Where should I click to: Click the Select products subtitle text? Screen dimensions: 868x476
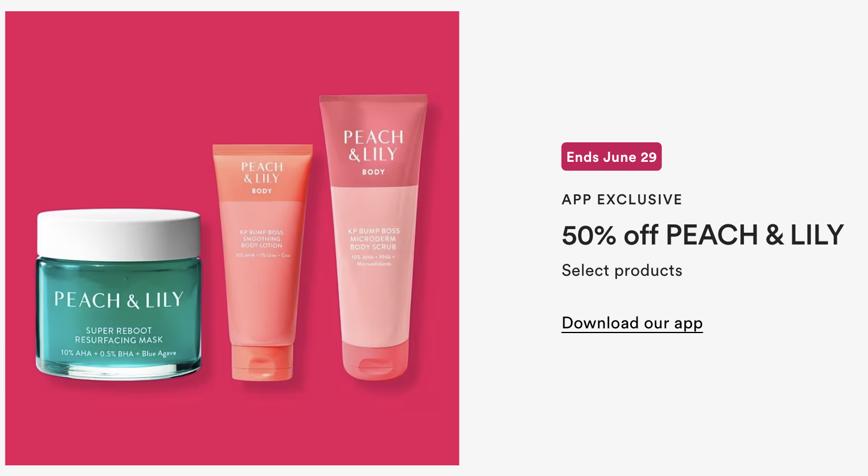click(x=622, y=270)
